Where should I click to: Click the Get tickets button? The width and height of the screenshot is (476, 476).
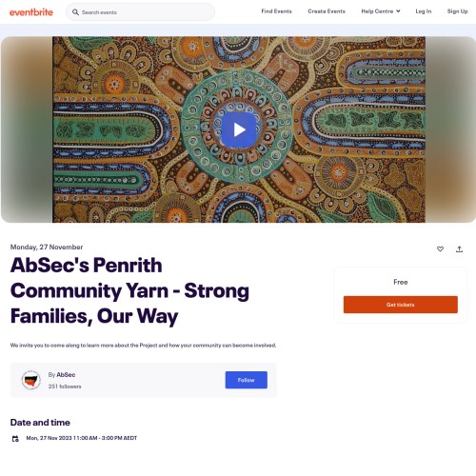click(401, 305)
